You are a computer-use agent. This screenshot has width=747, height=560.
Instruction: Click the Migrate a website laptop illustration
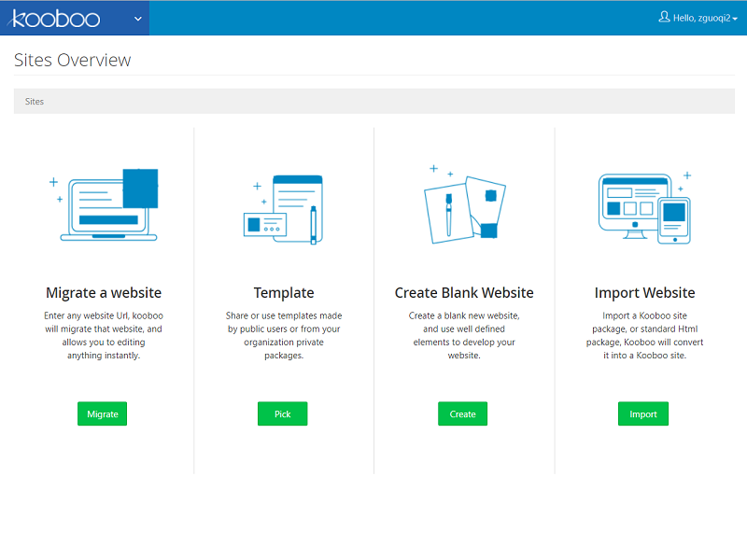pos(105,204)
